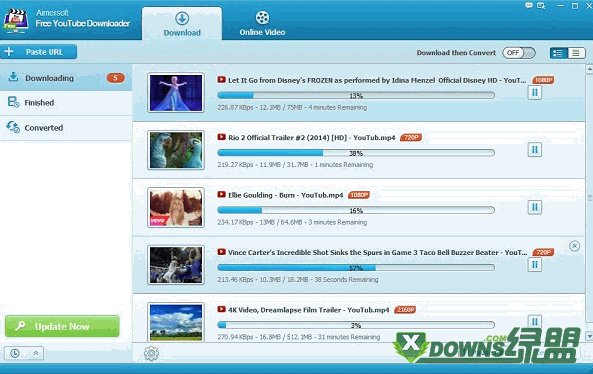This screenshot has height=374, width=593.
Task: Open the scheduler clock icon
Action: pos(15,353)
